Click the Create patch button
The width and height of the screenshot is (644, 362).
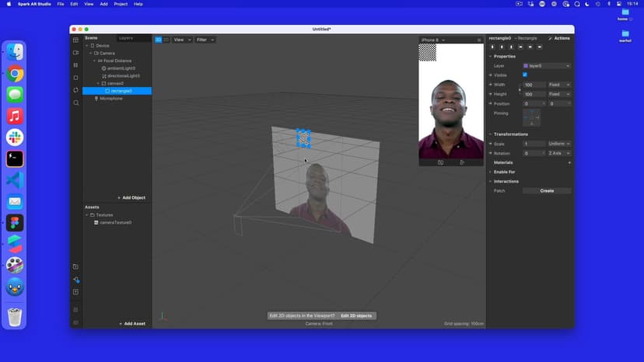(547, 191)
